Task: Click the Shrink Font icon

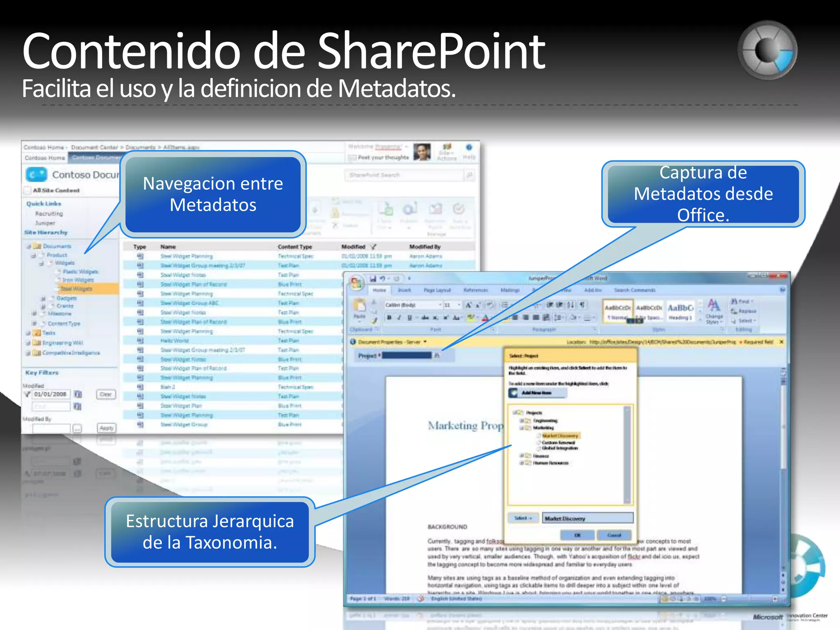Action: [478, 305]
